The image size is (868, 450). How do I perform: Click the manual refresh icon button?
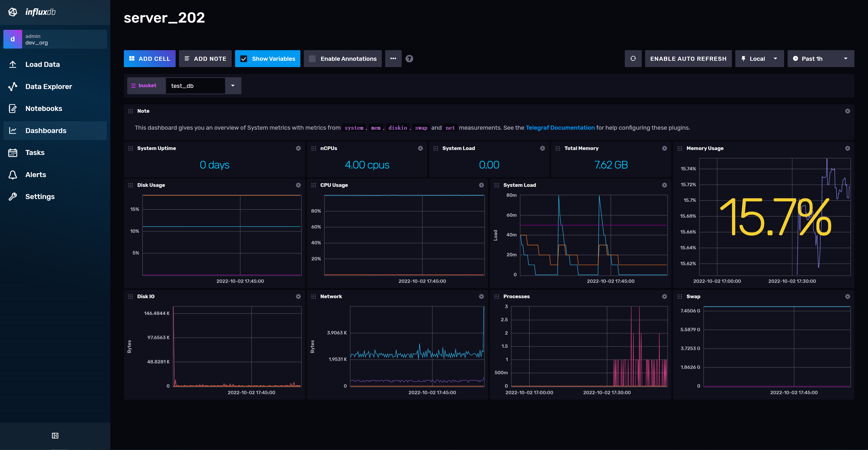[633, 59]
